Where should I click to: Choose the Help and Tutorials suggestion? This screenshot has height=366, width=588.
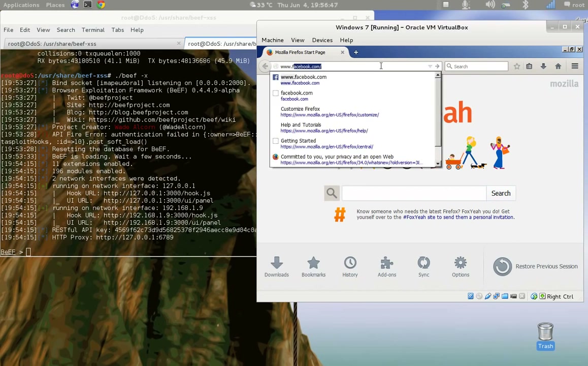353,128
